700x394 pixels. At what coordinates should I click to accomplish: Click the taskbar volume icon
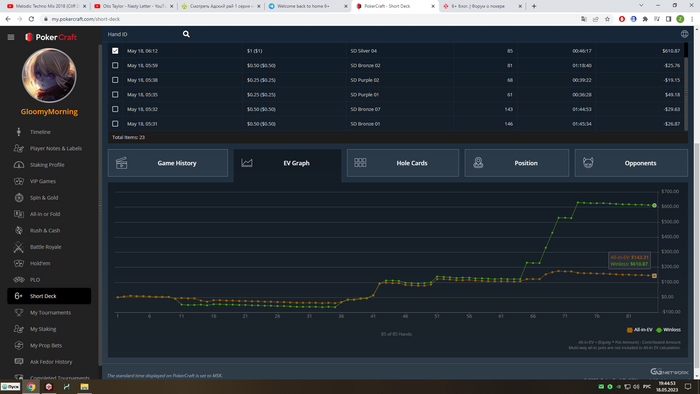(636, 386)
